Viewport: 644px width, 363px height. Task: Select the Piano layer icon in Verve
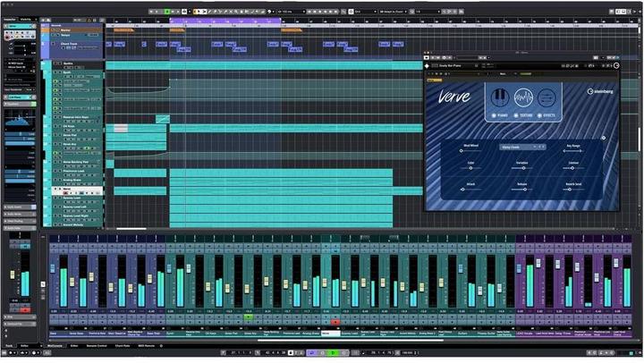click(499, 97)
